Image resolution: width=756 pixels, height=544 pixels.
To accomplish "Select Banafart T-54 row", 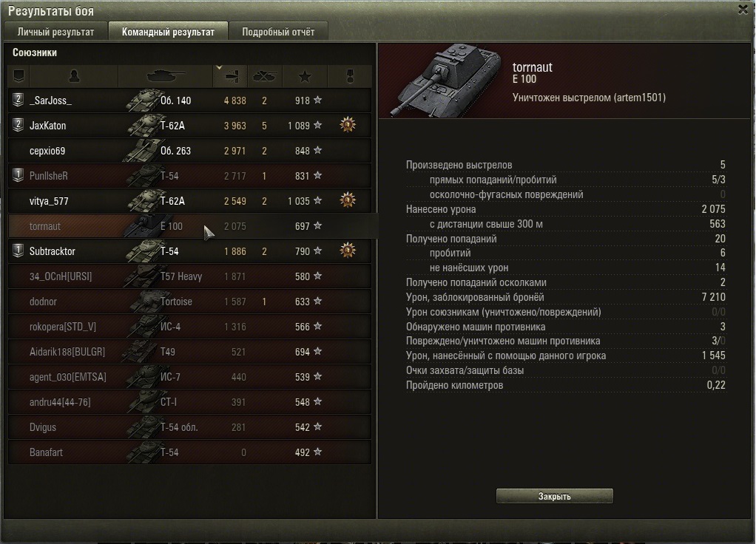I will point(190,452).
